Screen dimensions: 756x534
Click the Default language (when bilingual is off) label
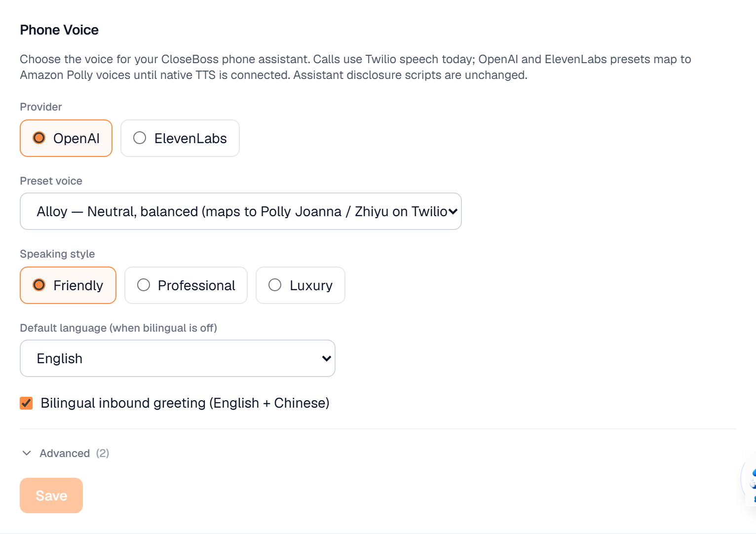[118, 328]
